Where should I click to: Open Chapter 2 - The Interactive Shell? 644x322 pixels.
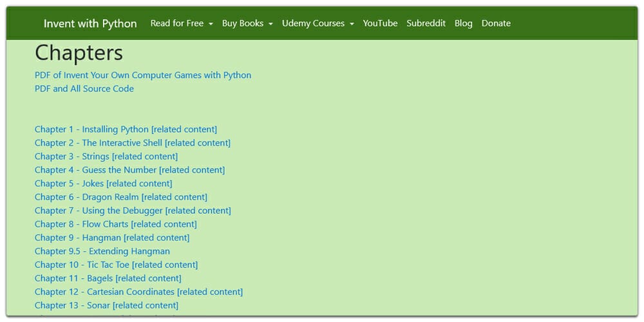pos(99,143)
